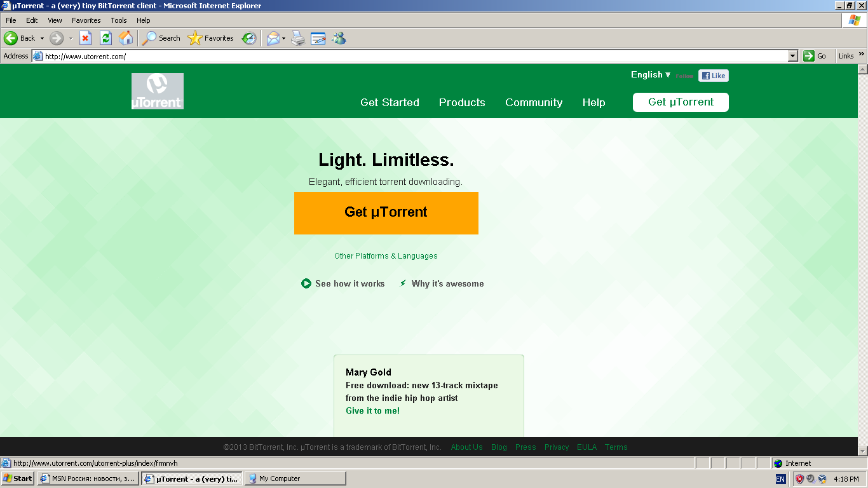Click the green Go arrow button
Image resolution: width=868 pixels, height=488 pixels.
(809, 56)
